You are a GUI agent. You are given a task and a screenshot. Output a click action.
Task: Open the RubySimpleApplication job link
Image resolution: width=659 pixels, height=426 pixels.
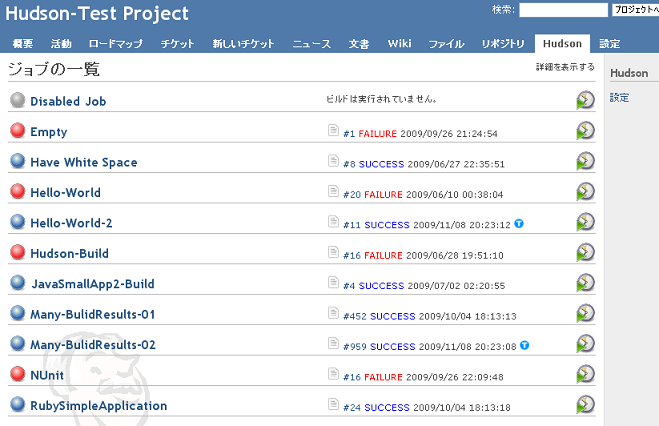click(99, 406)
